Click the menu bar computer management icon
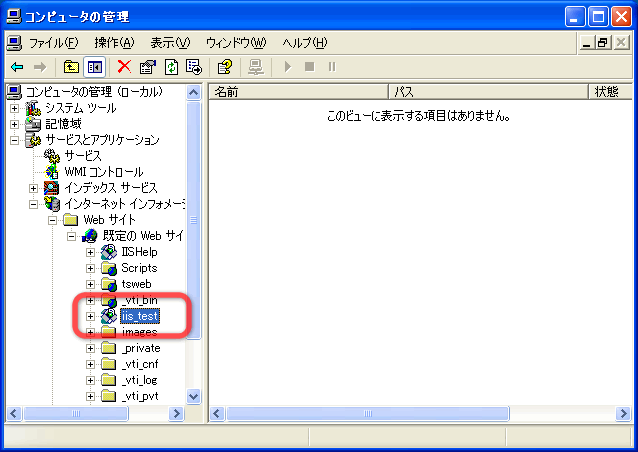The height and width of the screenshot is (452, 638). click(x=15, y=43)
